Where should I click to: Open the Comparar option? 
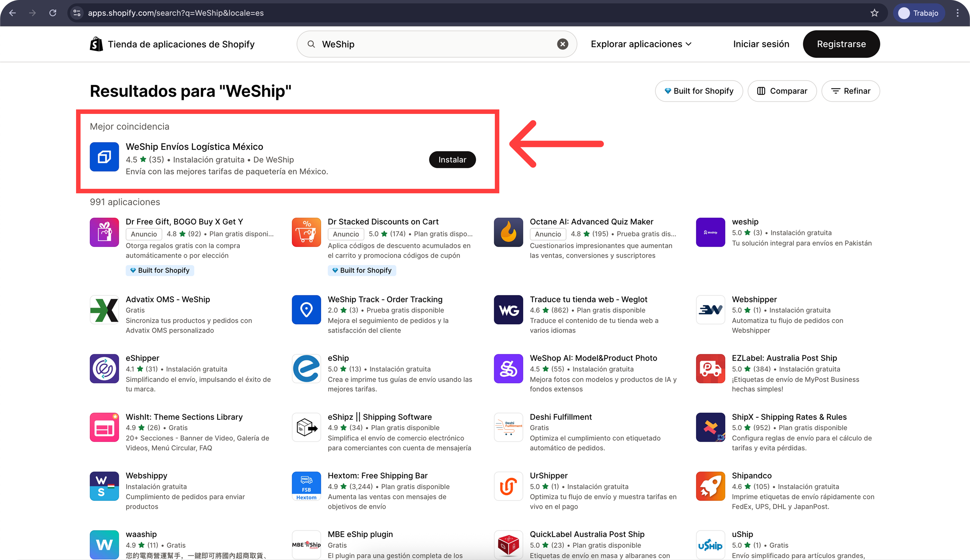pyautogui.click(x=782, y=91)
